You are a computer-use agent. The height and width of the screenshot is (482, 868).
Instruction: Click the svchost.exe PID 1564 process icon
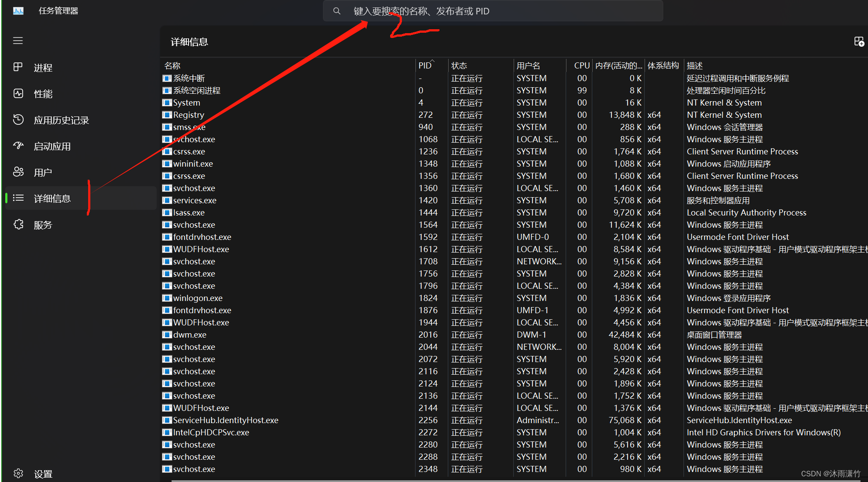click(x=167, y=225)
